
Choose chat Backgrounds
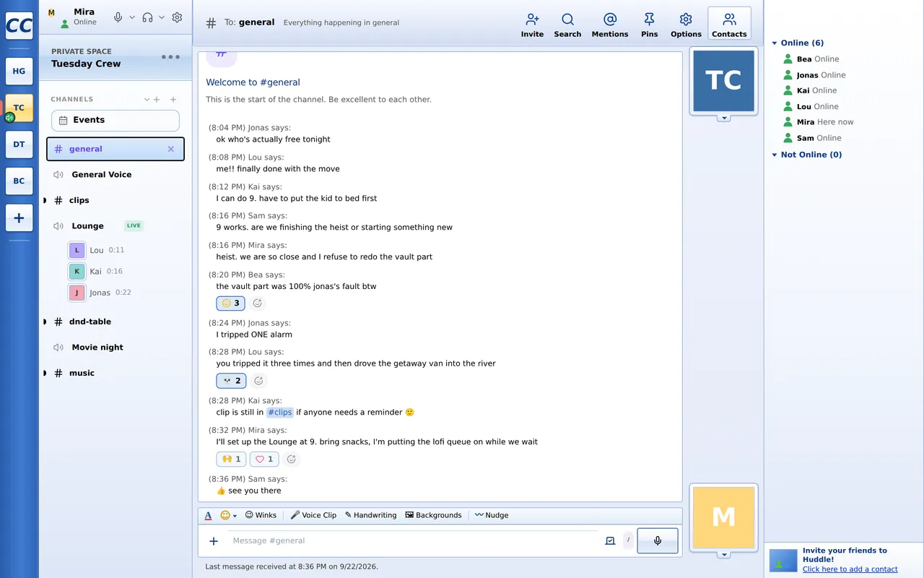click(433, 515)
